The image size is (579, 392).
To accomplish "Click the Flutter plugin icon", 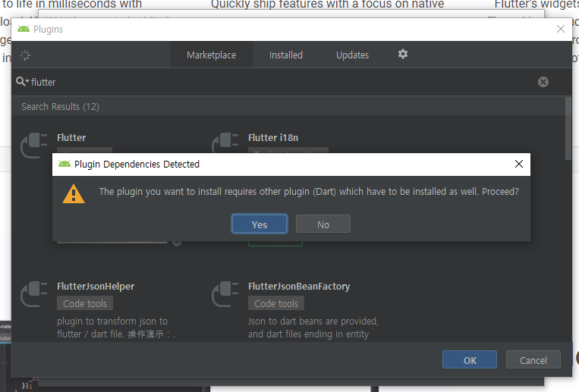I will pyautogui.click(x=34, y=145).
